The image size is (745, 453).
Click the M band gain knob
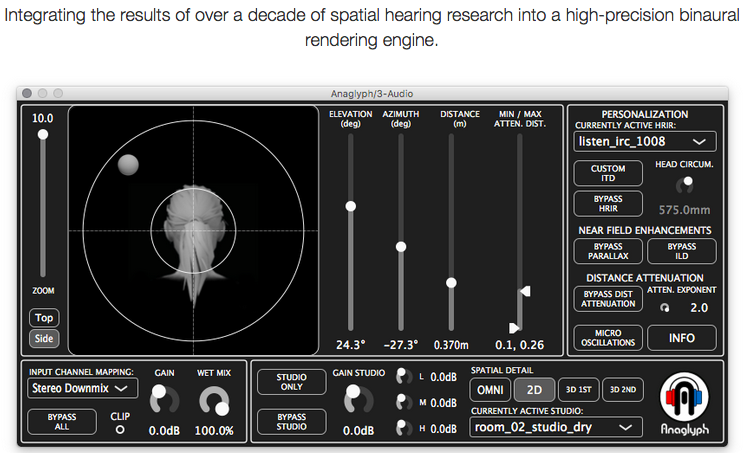tap(404, 402)
